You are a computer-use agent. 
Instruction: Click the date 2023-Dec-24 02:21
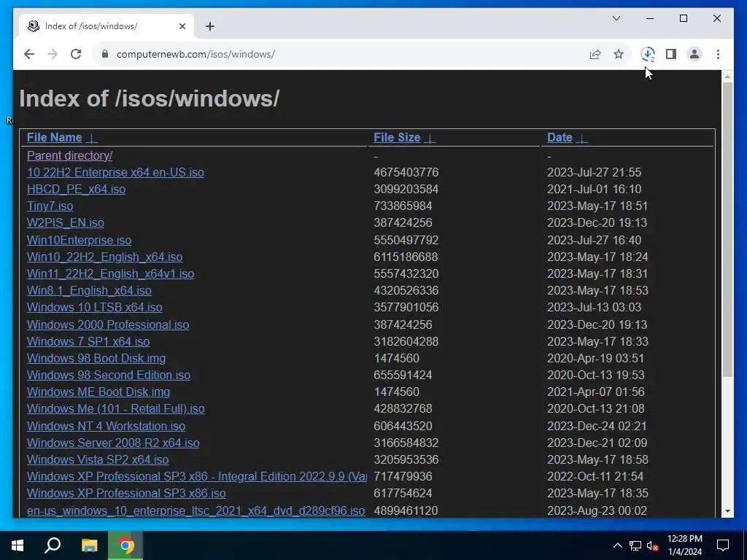point(597,426)
